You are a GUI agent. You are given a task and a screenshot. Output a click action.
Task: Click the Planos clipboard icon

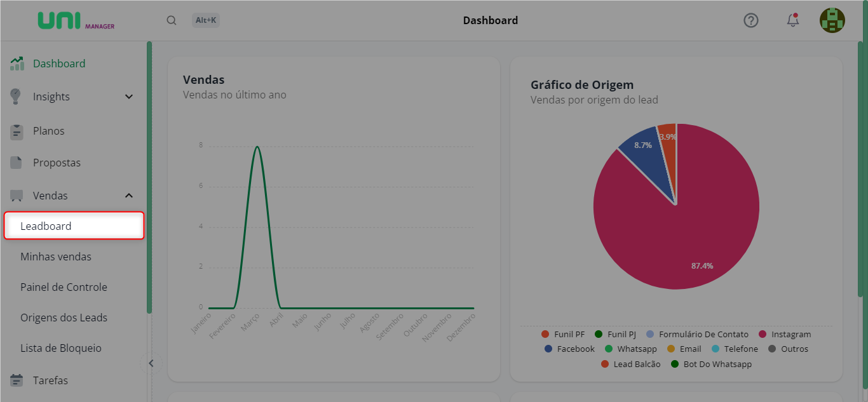tap(17, 131)
